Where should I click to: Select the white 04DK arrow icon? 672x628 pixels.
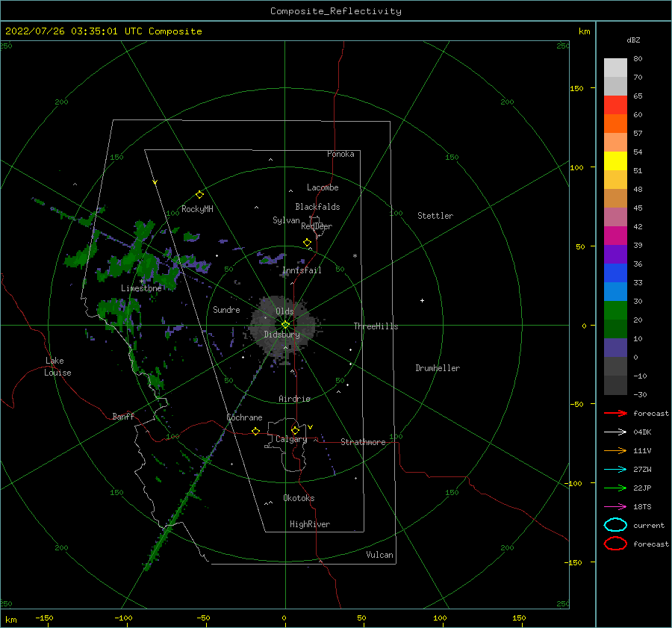point(615,432)
